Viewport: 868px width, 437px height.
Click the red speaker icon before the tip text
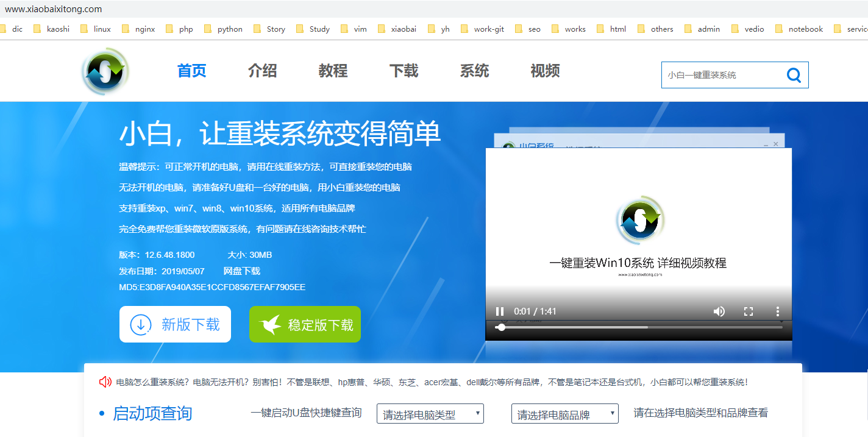(x=105, y=380)
